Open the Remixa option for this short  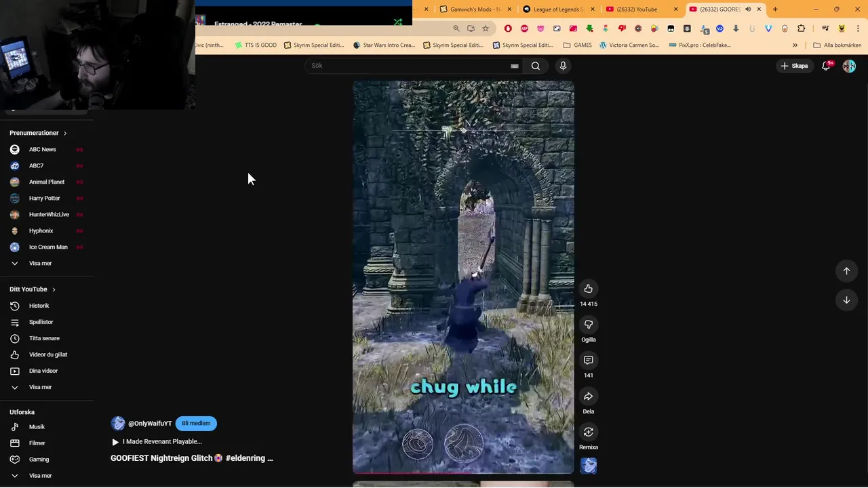pyautogui.click(x=589, y=432)
